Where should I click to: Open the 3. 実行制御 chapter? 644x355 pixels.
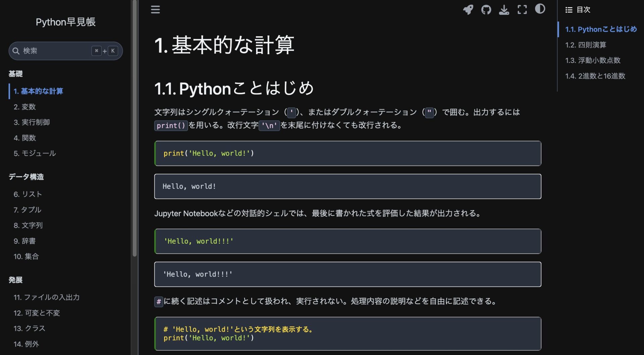[x=32, y=122]
